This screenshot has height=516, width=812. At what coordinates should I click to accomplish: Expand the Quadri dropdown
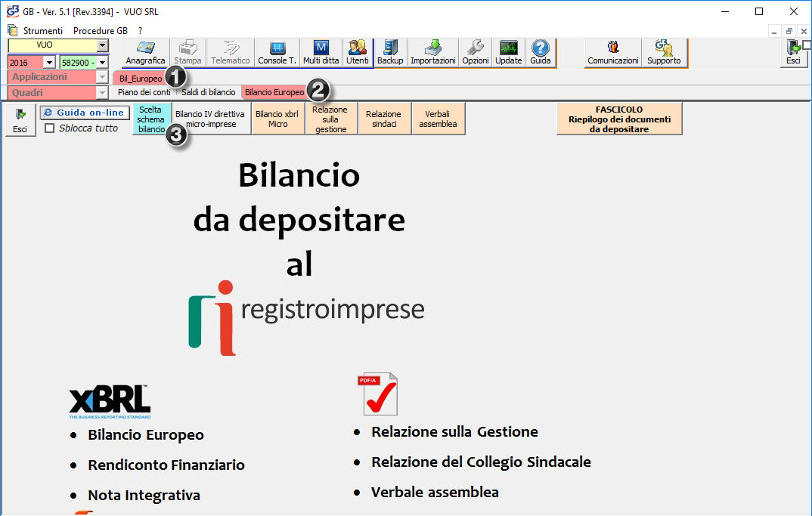tap(103, 93)
